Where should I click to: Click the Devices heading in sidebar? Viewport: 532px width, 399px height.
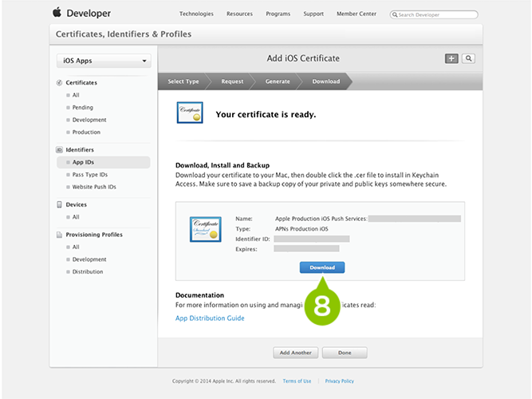click(x=77, y=204)
